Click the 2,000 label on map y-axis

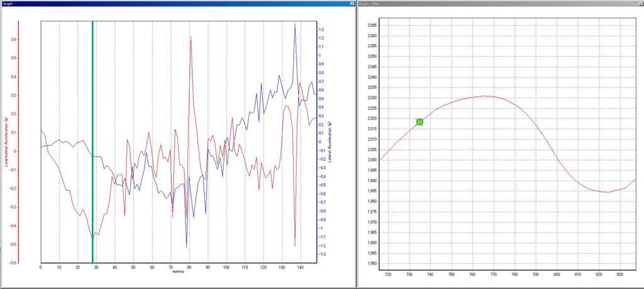click(x=371, y=160)
